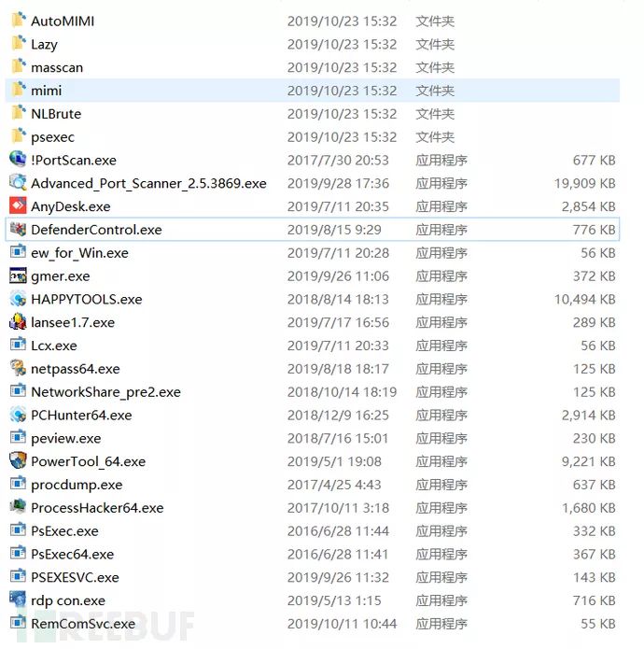
Task: Select the Advanced_Port_Scanner icon
Action: coord(18,182)
